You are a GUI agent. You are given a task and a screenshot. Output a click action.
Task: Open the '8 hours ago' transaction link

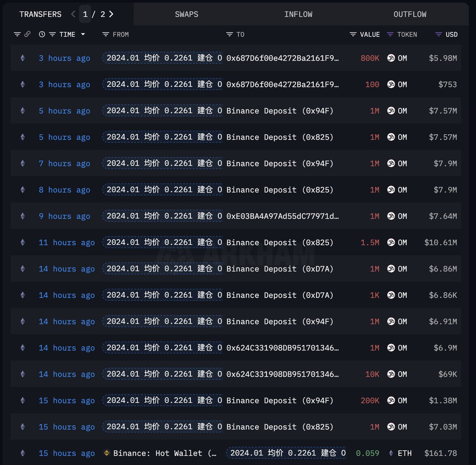(64, 190)
